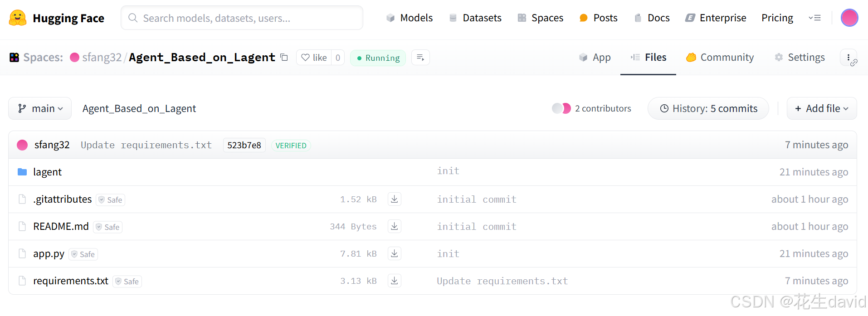Switch to the Community tab
This screenshot has width=868, height=316.
720,58
